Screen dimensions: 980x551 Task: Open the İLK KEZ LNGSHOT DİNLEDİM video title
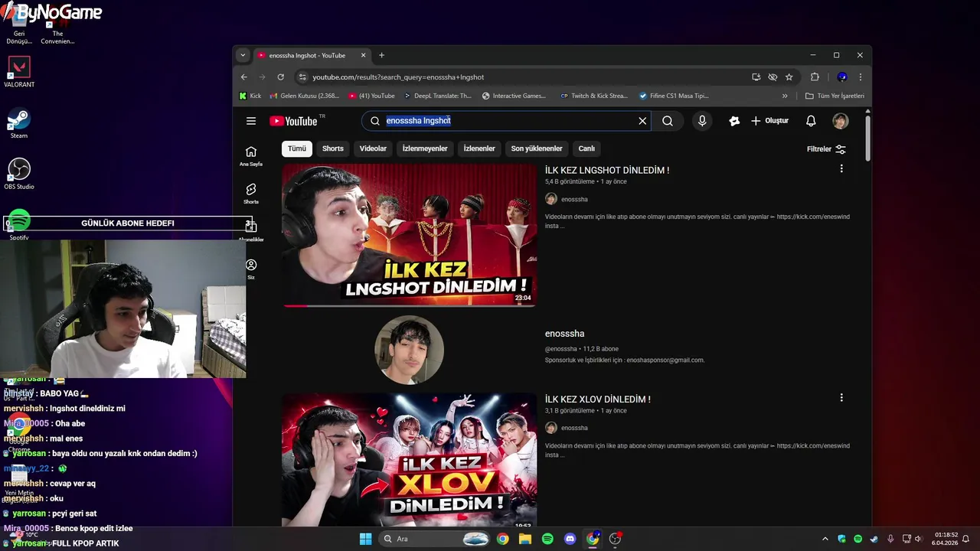[x=607, y=170]
